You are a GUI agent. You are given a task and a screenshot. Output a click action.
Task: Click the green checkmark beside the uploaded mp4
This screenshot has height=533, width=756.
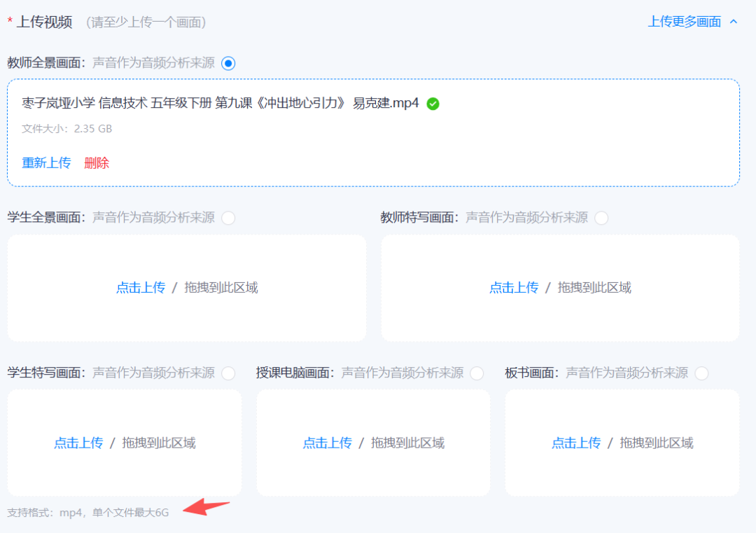click(432, 102)
